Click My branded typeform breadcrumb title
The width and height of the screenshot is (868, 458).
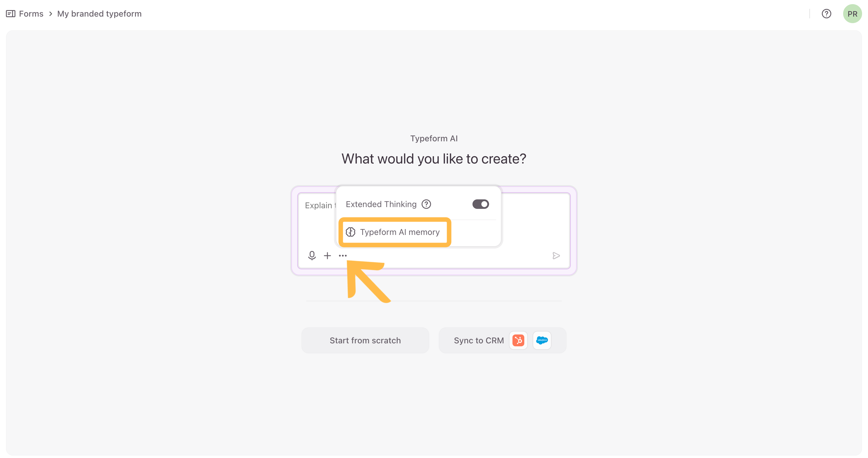point(99,14)
